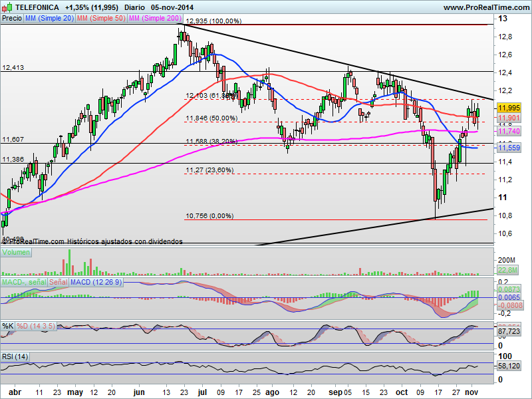The height and width of the screenshot is (399, 532).
Task: Click the 22,8M volume value tag
Action: (507, 270)
